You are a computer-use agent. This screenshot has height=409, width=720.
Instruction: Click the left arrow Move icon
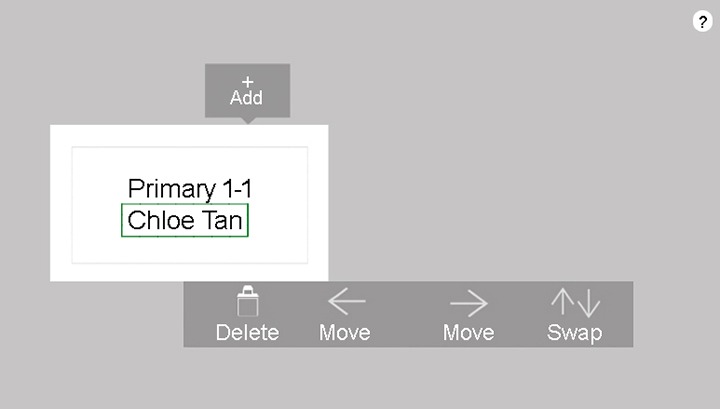click(346, 302)
